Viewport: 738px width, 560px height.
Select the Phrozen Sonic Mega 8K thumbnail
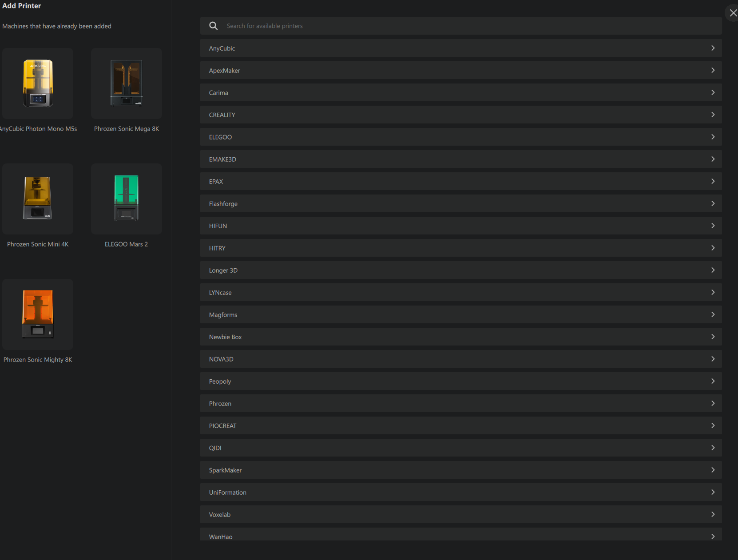coord(127,83)
